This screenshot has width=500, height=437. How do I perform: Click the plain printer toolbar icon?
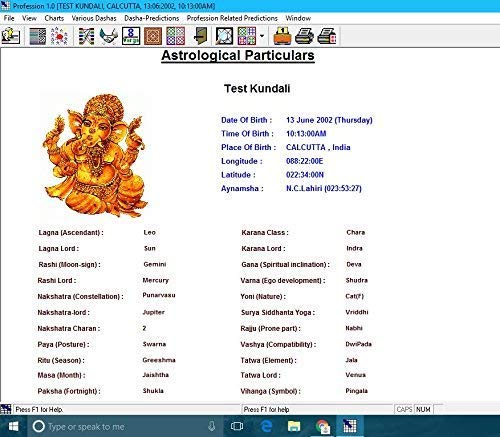304,36
